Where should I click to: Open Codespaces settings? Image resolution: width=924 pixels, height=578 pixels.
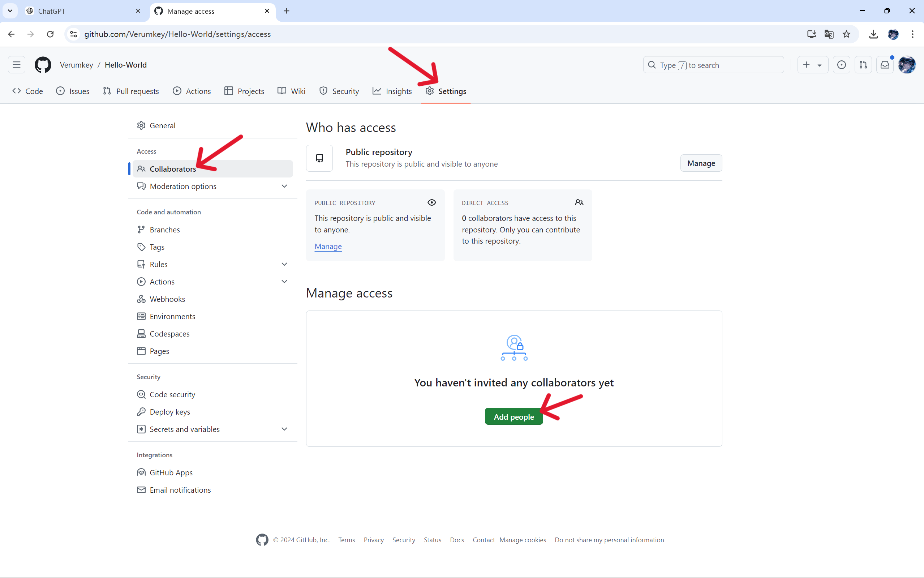tap(213, 334)
